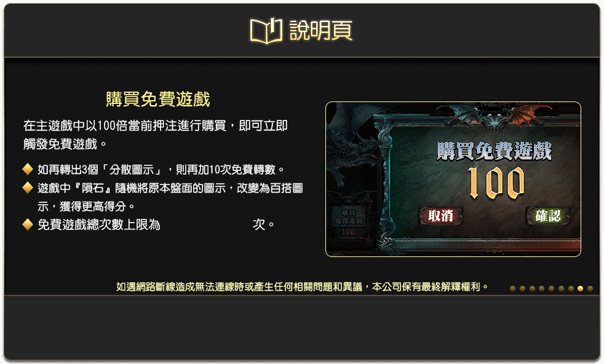This screenshot has width=604, height=364.
Task: Go to the second help page dot
Action: (x=522, y=288)
